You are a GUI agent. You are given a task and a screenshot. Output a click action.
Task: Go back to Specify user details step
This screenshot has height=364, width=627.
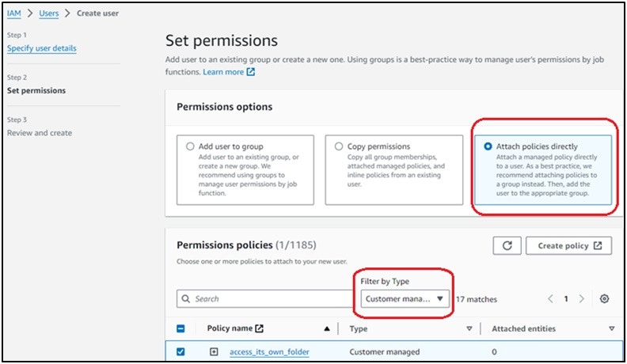42,48
